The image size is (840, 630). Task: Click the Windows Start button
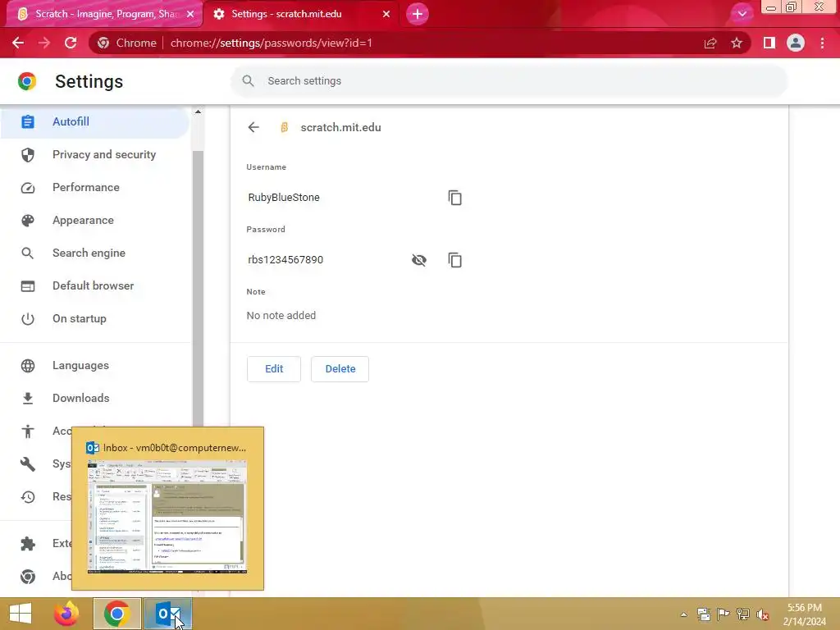pos(21,614)
